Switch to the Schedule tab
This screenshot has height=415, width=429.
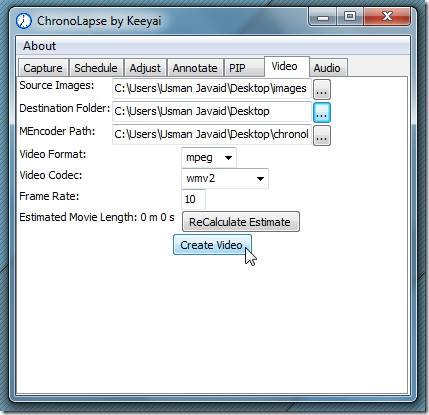[96, 68]
